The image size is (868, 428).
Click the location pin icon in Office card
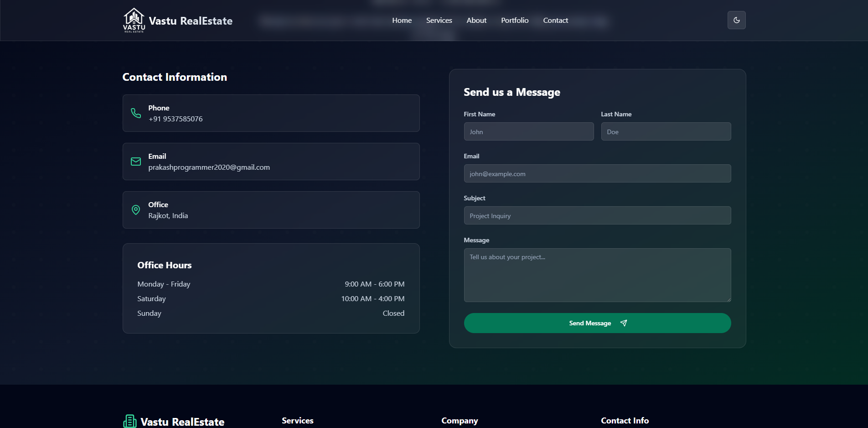click(x=136, y=210)
